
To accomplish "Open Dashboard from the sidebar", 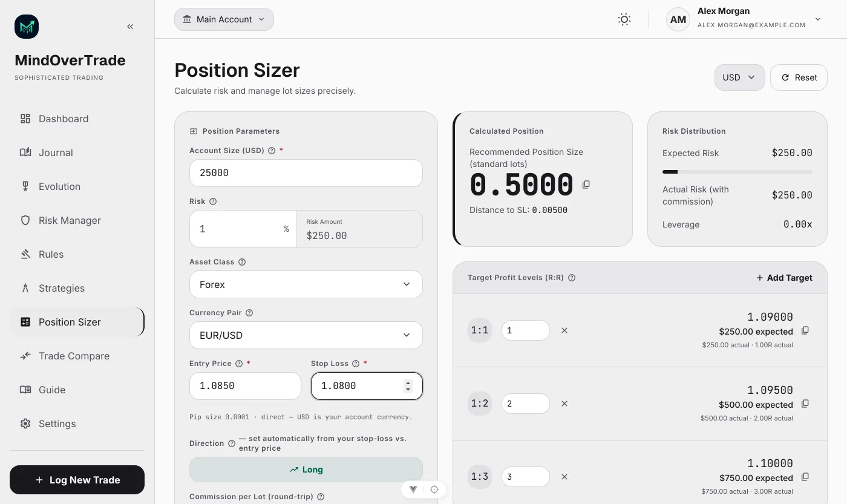I will click(x=77, y=119).
